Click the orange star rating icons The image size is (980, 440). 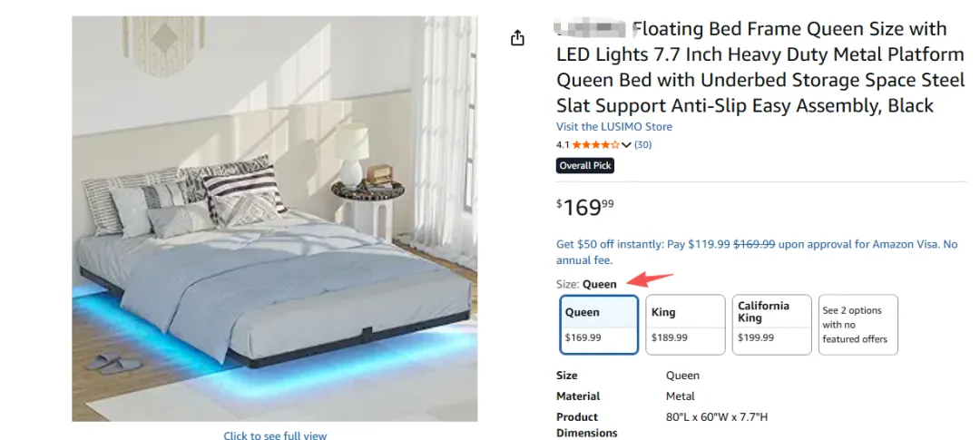[596, 145]
